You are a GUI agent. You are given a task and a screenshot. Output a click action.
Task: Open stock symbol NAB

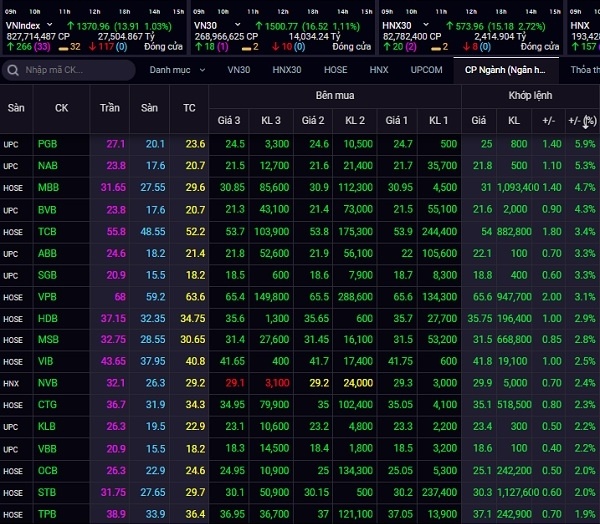[x=47, y=166]
